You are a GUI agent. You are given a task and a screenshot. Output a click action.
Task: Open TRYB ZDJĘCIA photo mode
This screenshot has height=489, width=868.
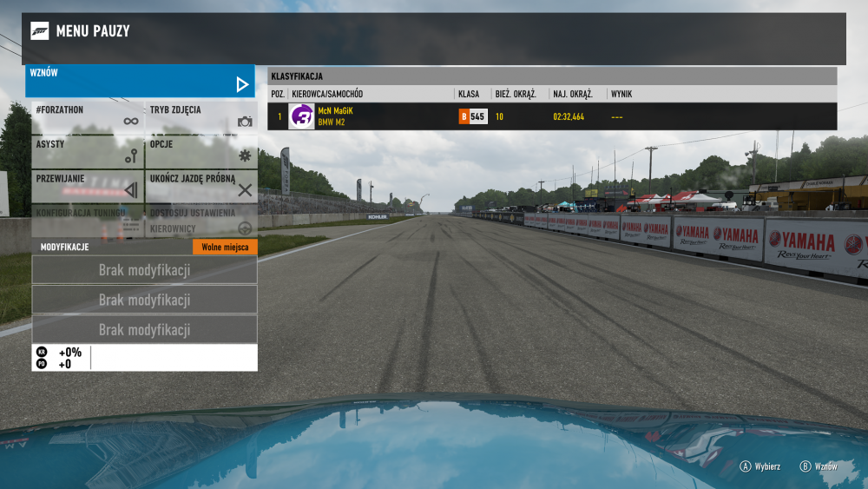point(201,117)
